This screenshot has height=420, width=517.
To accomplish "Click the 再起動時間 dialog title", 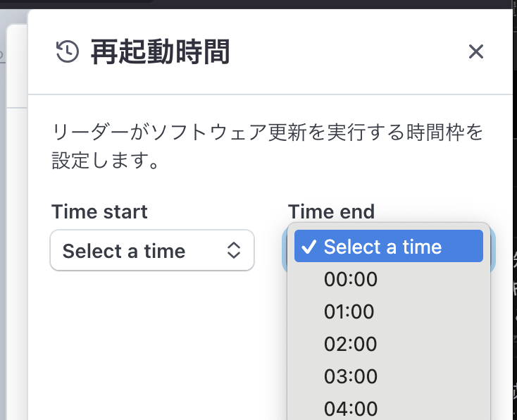I will (160, 52).
